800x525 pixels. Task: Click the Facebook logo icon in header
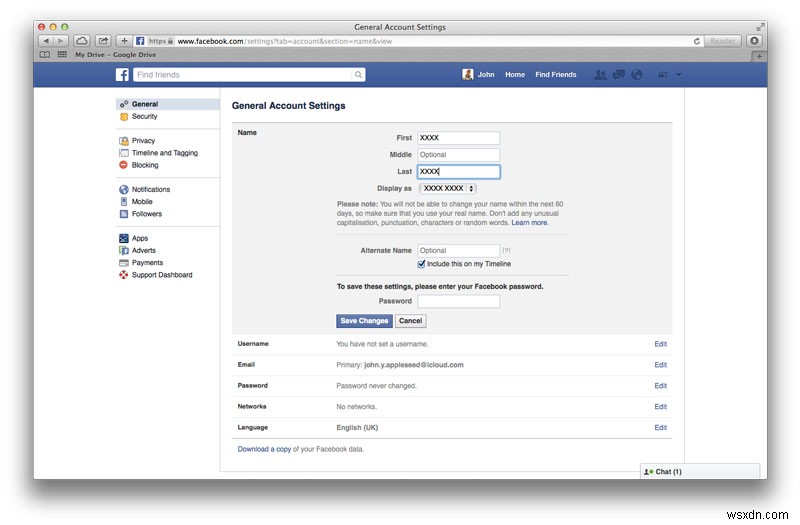point(122,74)
